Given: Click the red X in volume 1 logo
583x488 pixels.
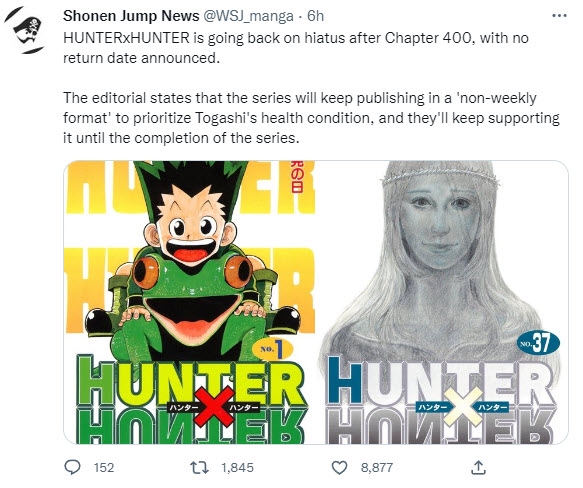Looking at the screenshot, I should click(214, 407).
